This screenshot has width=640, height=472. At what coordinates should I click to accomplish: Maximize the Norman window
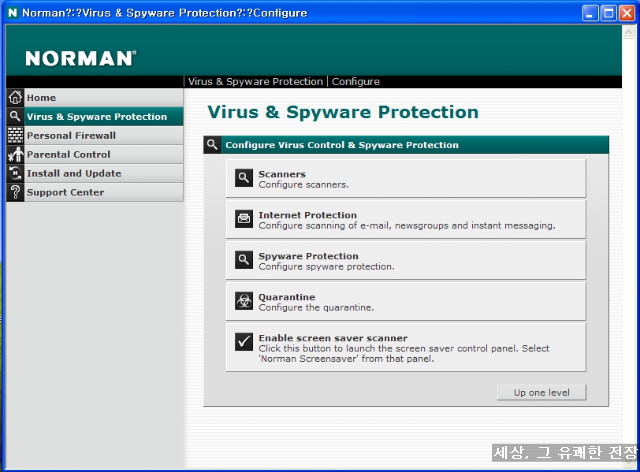608,13
